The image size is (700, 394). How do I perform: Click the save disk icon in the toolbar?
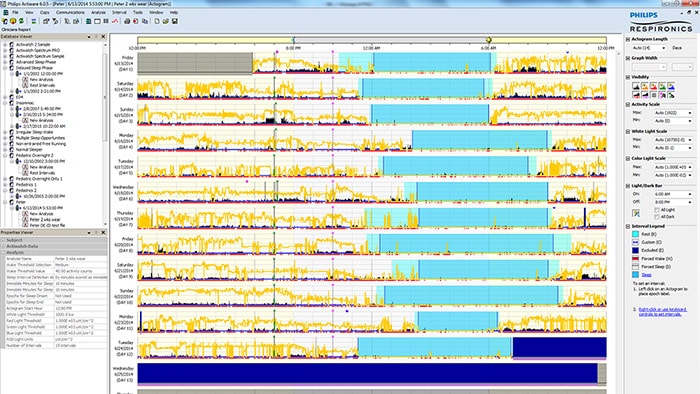tap(175, 21)
